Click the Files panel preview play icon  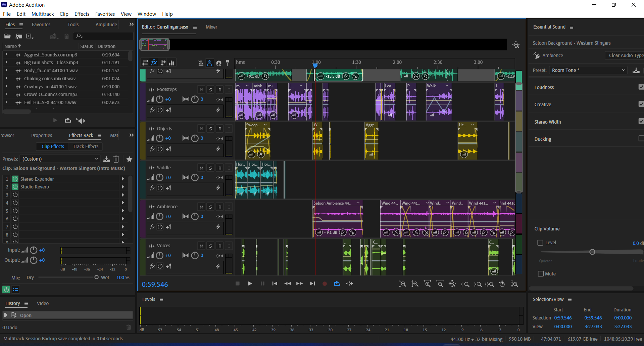tap(55, 120)
